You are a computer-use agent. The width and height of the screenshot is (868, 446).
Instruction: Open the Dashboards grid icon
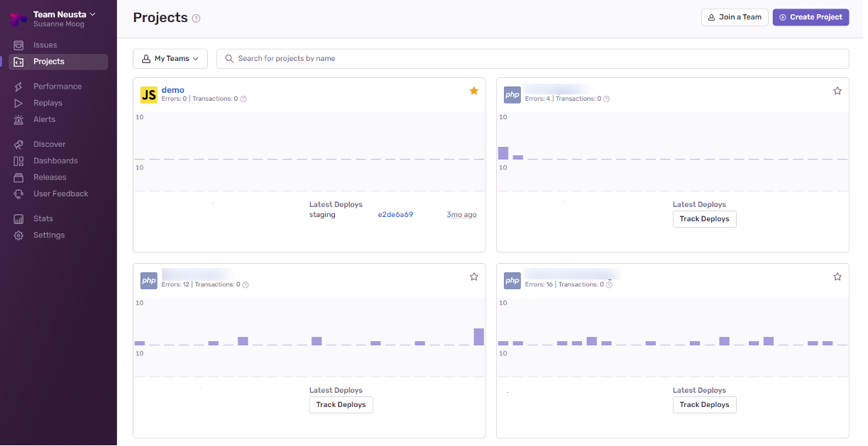18,161
